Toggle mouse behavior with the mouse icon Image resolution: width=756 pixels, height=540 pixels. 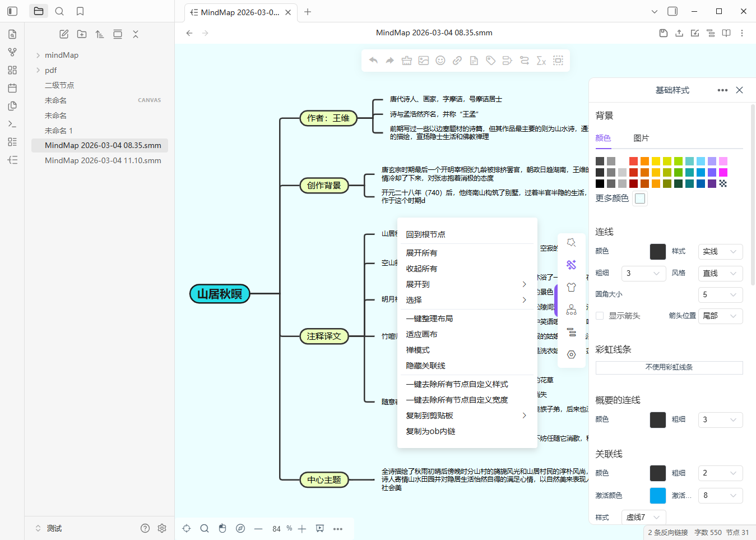pos(222,528)
